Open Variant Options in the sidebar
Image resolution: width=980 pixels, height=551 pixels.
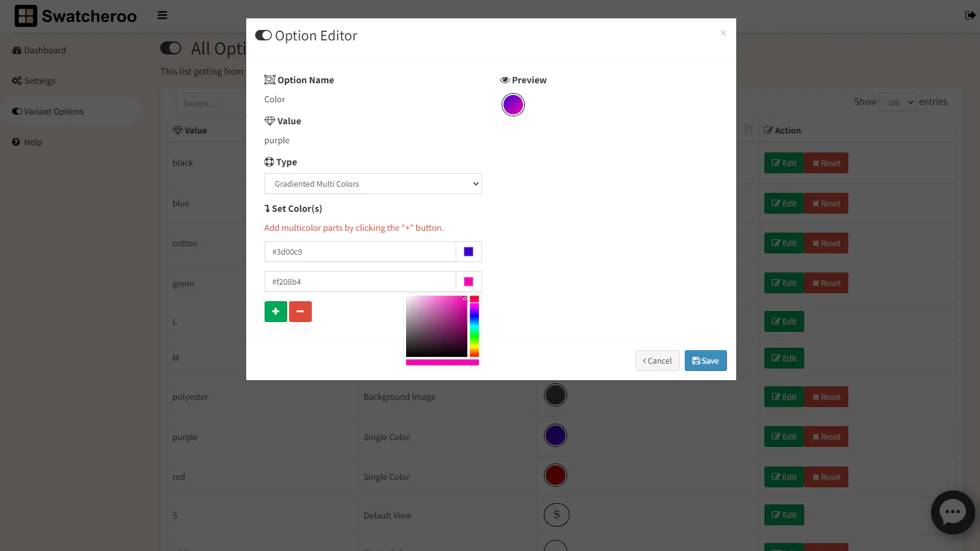click(48, 111)
